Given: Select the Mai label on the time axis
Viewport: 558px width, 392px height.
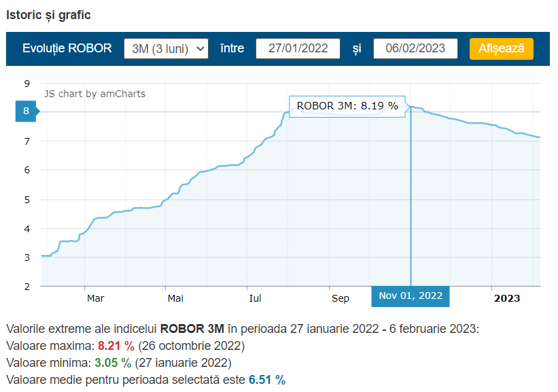Looking at the screenshot, I should [175, 298].
